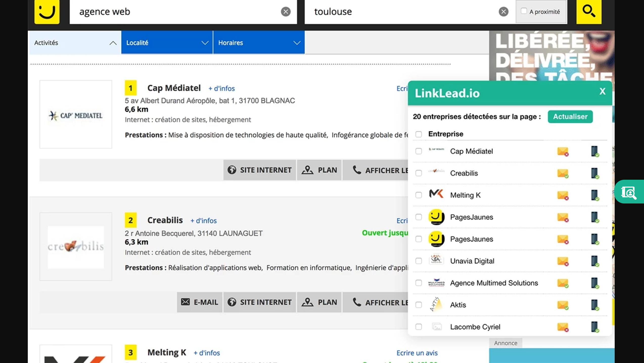Click 'Ecrire un avis' for Melting K
644x363 pixels.
click(x=417, y=353)
